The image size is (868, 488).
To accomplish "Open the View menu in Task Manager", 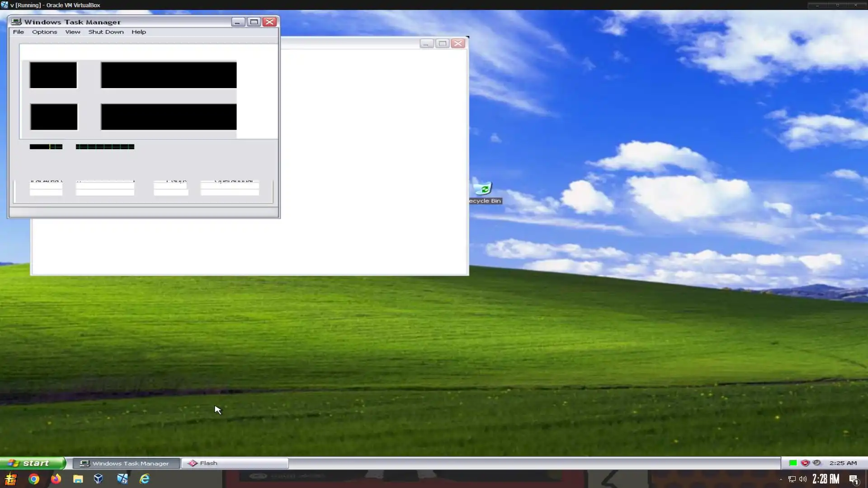I will pyautogui.click(x=72, y=32).
